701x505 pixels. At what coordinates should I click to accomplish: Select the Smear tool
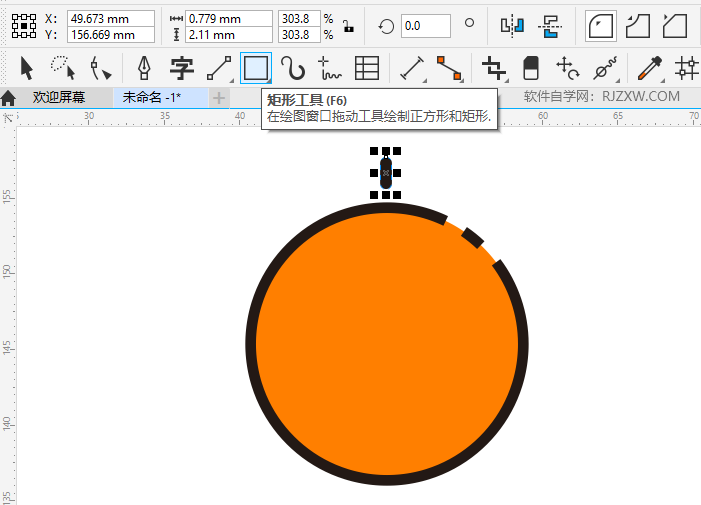tap(605, 68)
